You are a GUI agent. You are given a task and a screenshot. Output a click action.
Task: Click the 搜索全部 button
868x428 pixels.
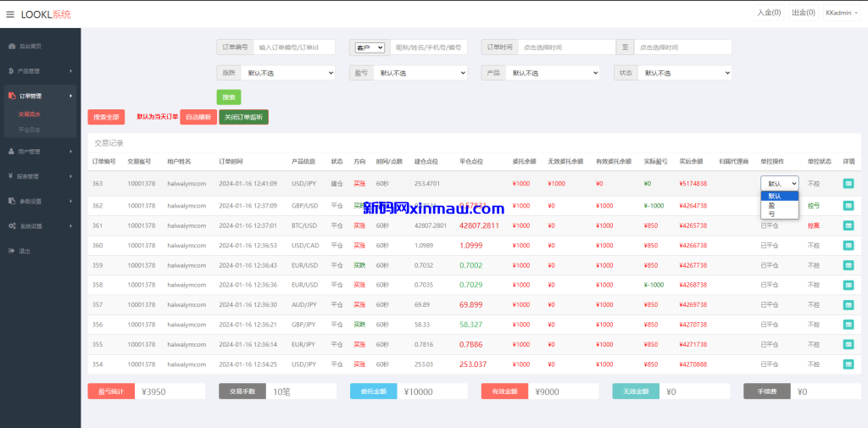(x=106, y=117)
